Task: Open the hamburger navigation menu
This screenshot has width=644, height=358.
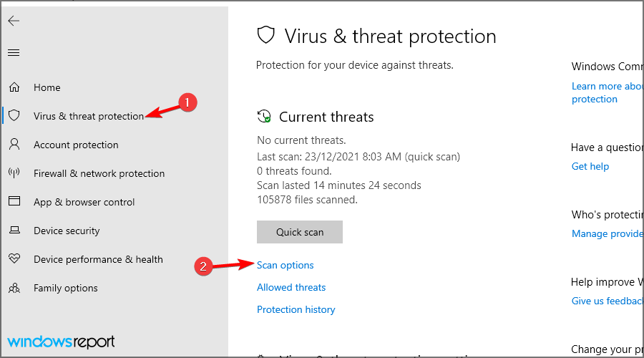Action: [x=14, y=52]
